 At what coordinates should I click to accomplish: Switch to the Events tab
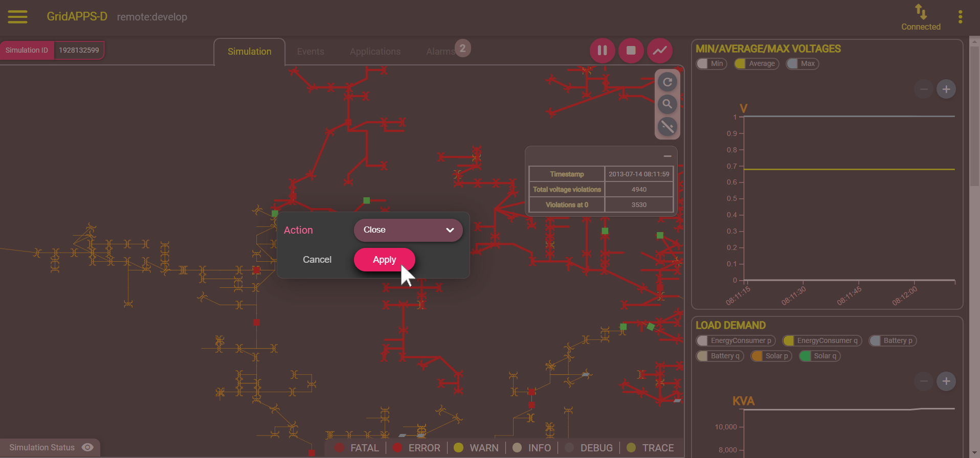(310, 52)
